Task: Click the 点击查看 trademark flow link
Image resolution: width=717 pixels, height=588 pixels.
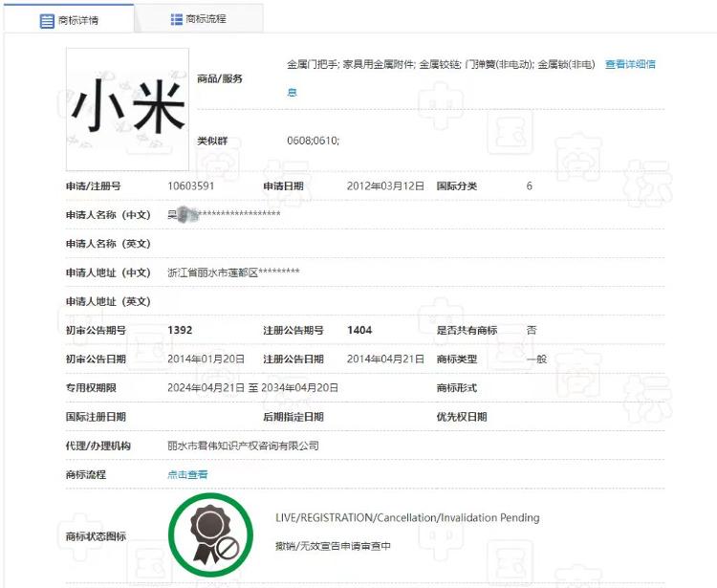Action: click(187, 474)
